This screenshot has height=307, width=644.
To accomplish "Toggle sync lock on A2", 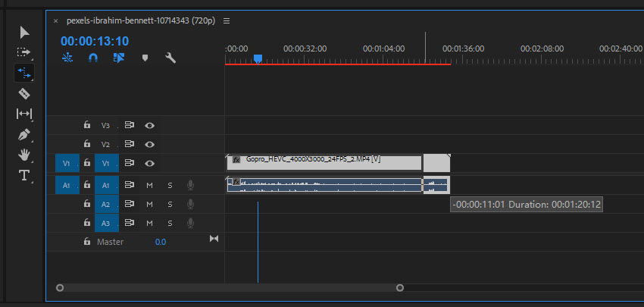I will (x=130, y=204).
